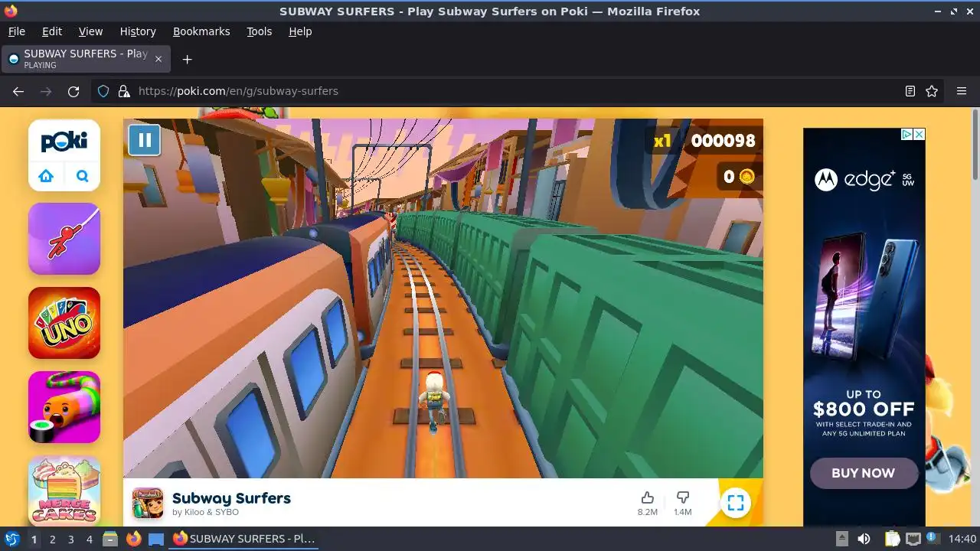Click the Motorola logo in ad
Image resolution: width=980 pixels, height=551 pixels.
(825, 180)
